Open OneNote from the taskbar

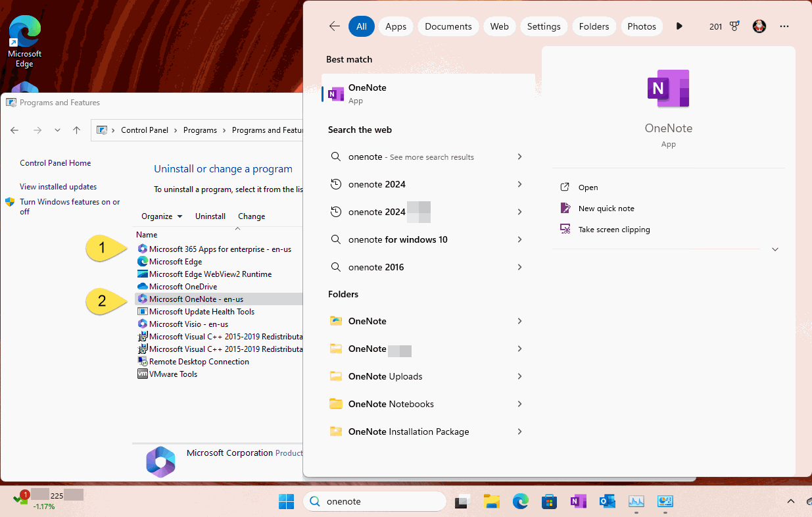pyautogui.click(x=578, y=501)
